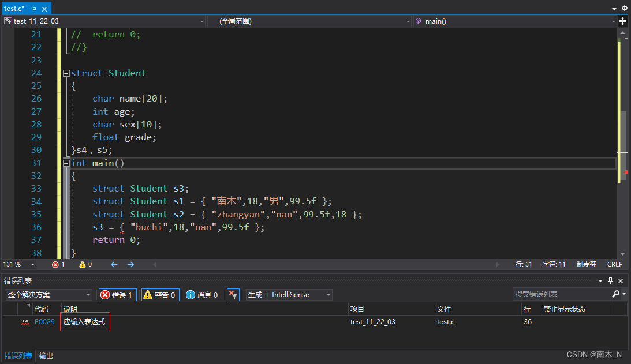Click the red-squiggled brace on line 36

[122, 228]
